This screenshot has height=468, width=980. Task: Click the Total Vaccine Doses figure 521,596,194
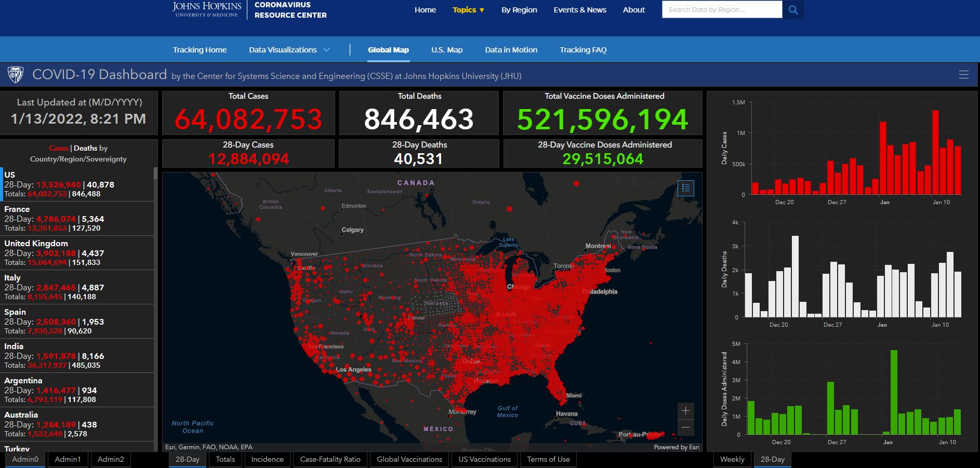(x=603, y=119)
